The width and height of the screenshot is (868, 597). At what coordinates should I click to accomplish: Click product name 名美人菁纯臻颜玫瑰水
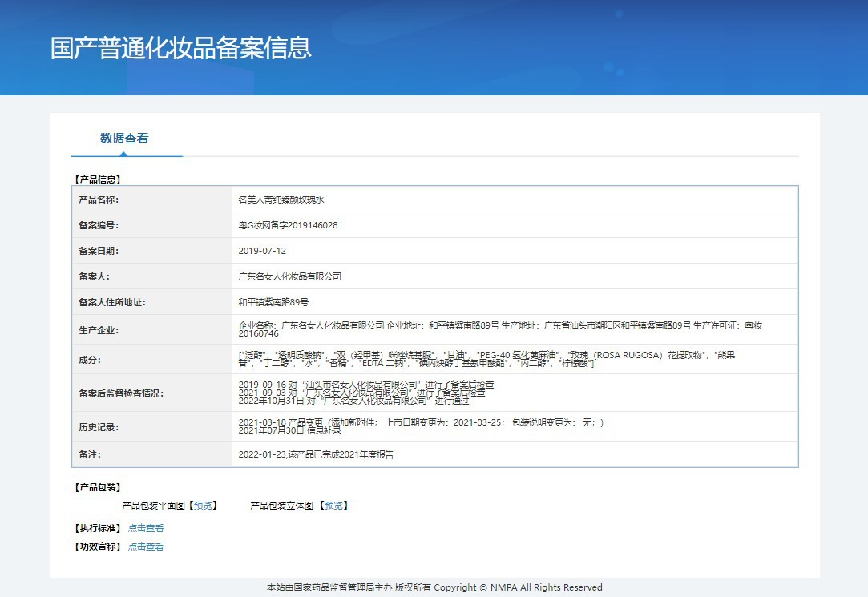click(281, 200)
